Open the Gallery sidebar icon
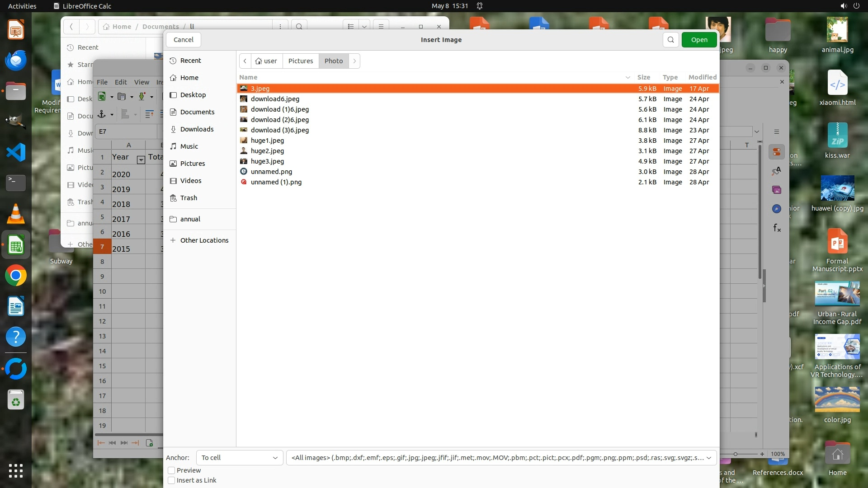This screenshot has width=868, height=488. point(777,190)
